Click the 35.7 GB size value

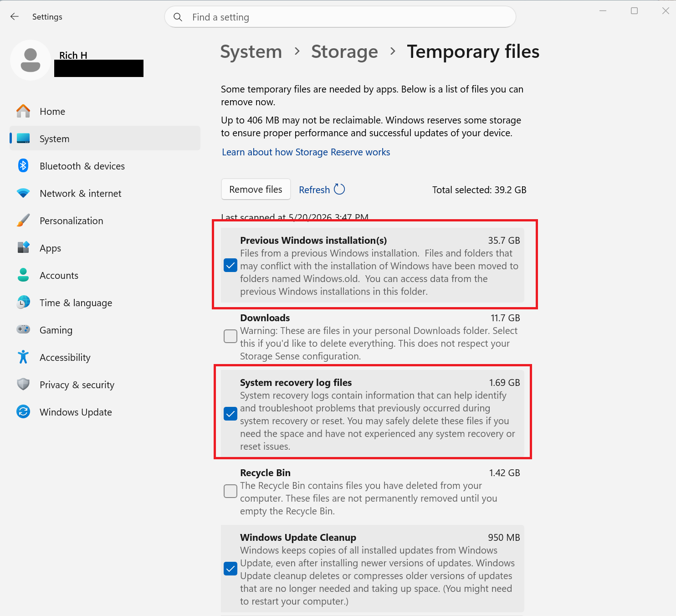click(504, 240)
